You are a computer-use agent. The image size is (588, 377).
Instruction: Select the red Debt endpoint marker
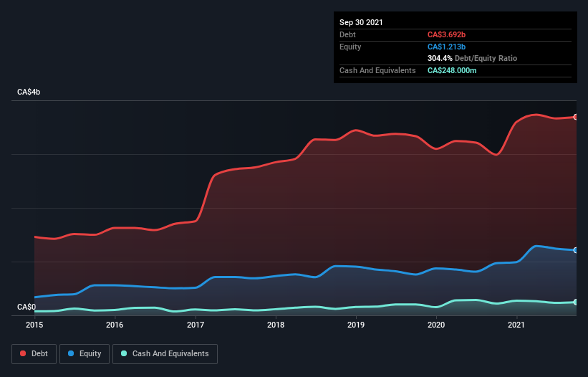pos(576,117)
